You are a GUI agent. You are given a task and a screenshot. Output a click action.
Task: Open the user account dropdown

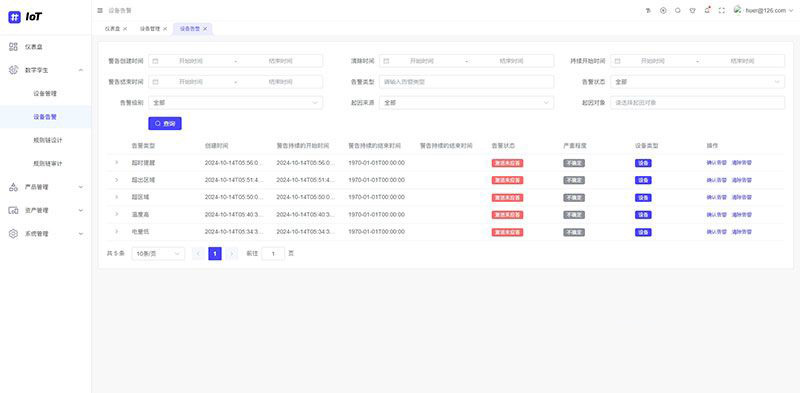click(764, 10)
